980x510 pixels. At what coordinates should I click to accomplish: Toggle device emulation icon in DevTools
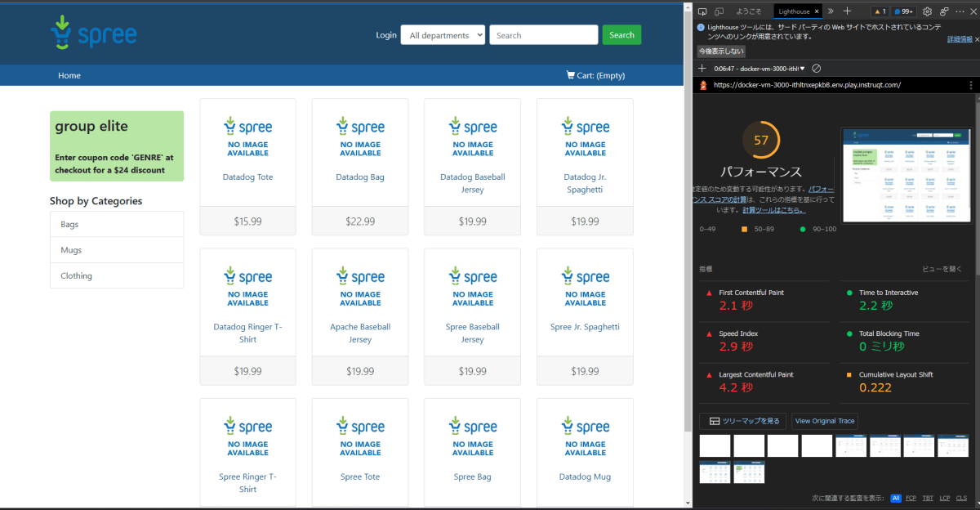[719, 11]
